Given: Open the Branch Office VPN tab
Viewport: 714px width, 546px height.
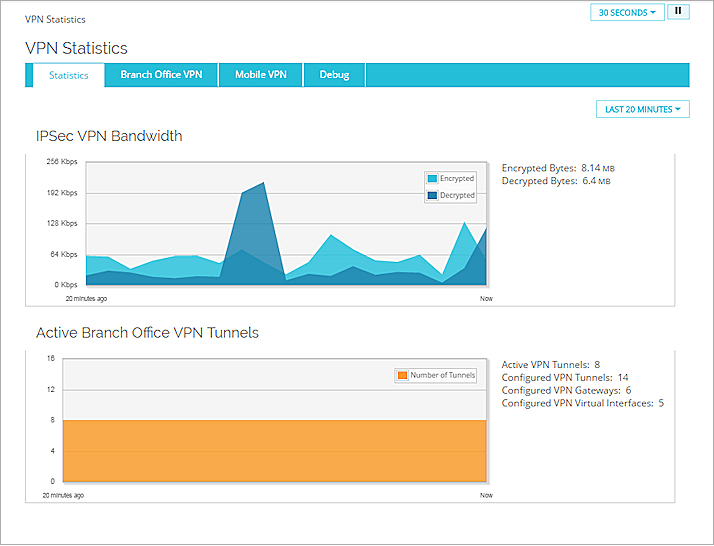Looking at the screenshot, I should click(x=161, y=75).
